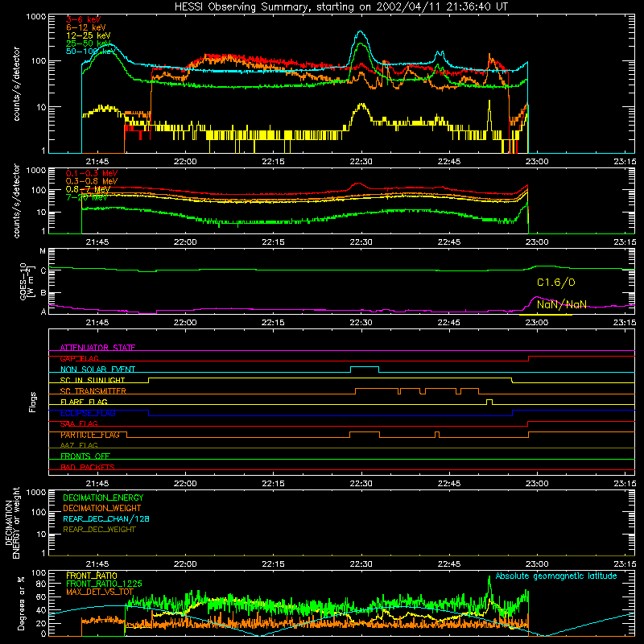Click the FLARE_FLAG label

(x=84, y=402)
